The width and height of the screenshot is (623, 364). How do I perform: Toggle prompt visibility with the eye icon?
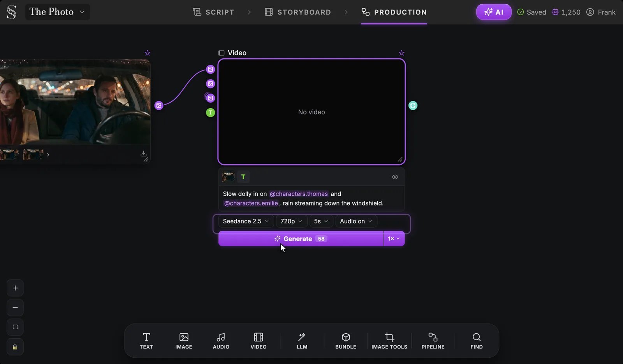pyautogui.click(x=395, y=177)
